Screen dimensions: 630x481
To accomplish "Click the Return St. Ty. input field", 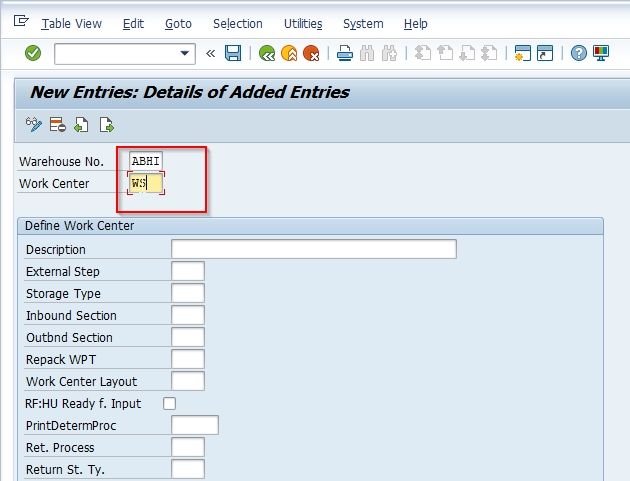I will point(188,469).
